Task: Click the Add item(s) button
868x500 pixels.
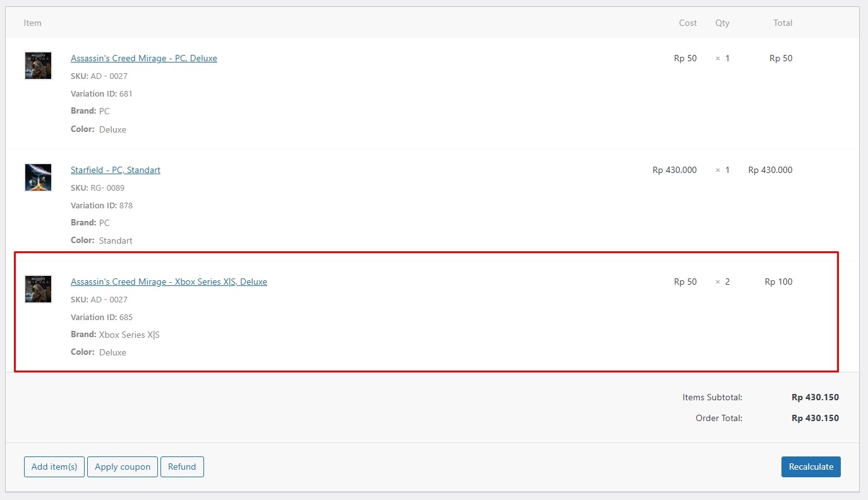Action: tap(54, 467)
